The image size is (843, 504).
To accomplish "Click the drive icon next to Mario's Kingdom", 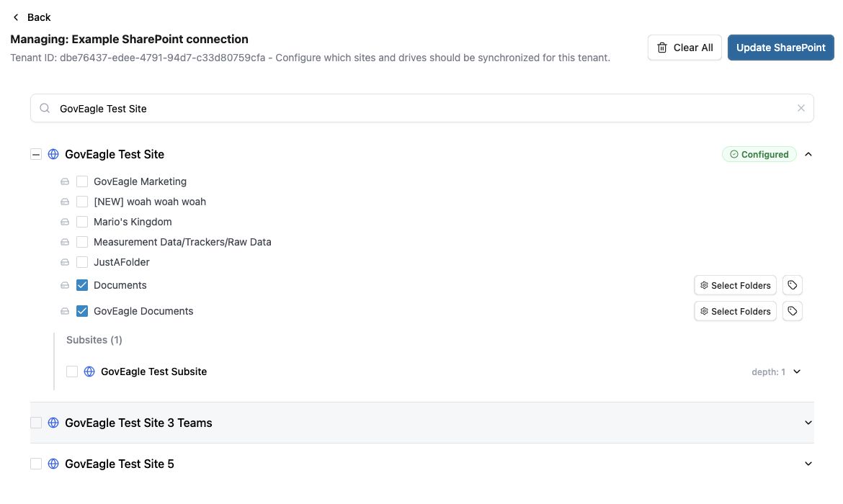I will pyautogui.click(x=65, y=222).
